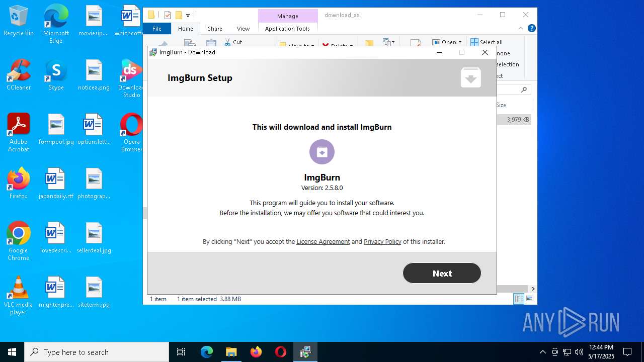This screenshot has height=362, width=644.
Task: Click the Cut command in ribbon
Action: coord(233,42)
